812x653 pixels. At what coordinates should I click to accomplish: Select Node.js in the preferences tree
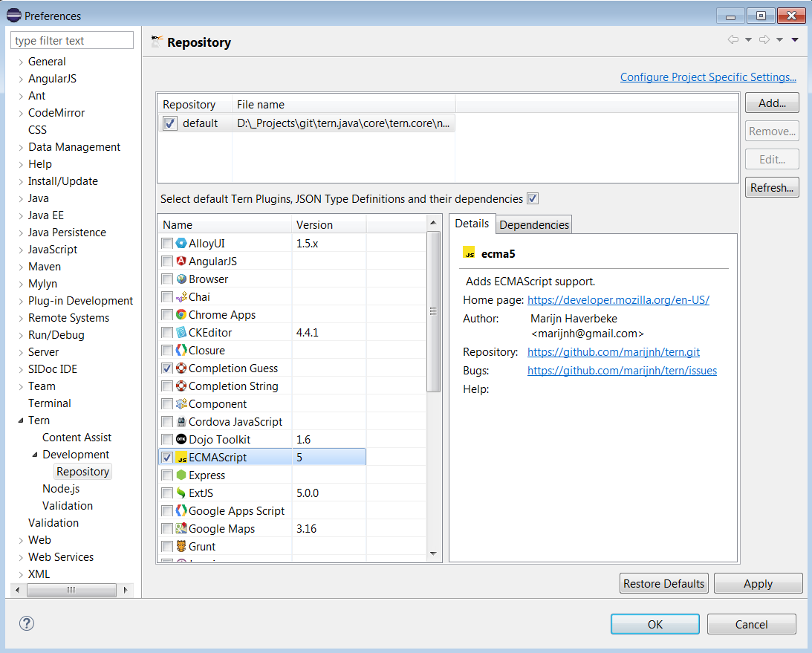click(61, 489)
